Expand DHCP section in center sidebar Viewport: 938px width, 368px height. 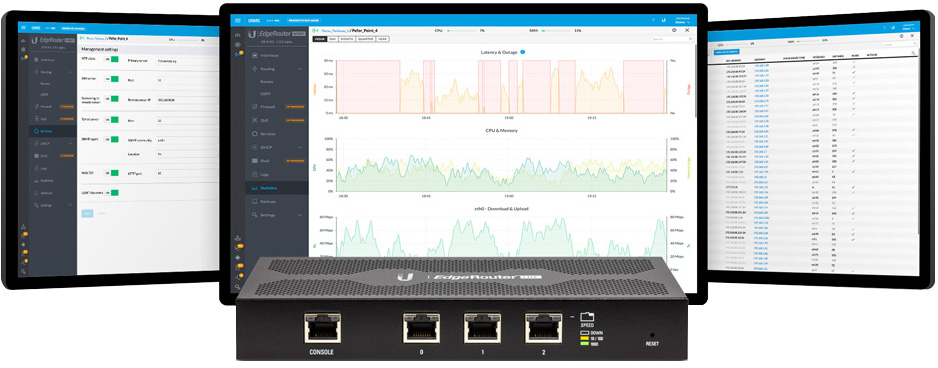point(300,147)
